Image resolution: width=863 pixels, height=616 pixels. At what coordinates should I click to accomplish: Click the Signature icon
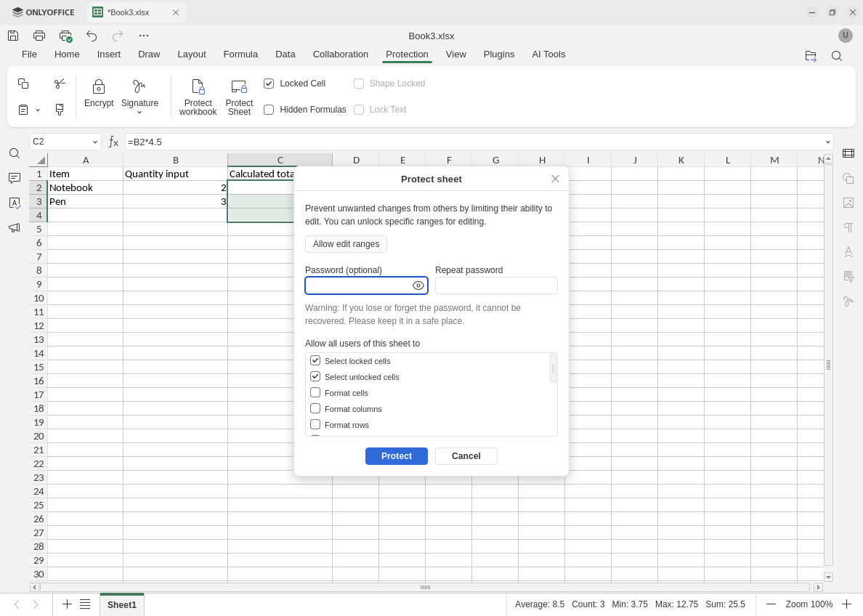(139, 86)
